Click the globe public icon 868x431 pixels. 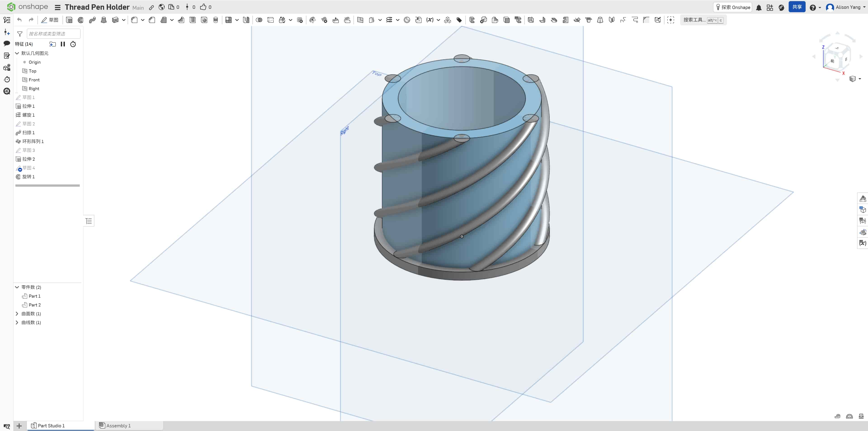click(162, 7)
